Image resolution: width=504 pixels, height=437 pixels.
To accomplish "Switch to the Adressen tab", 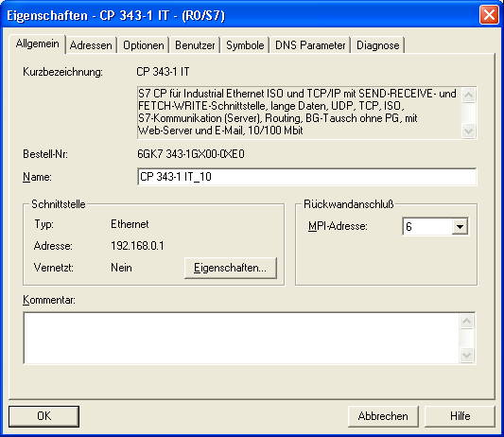I will coord(91,45).
